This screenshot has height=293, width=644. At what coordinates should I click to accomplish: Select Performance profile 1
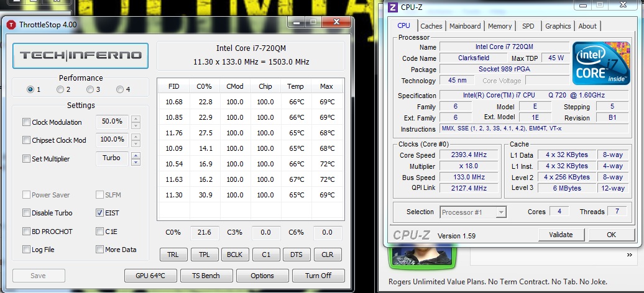(30, 89)
